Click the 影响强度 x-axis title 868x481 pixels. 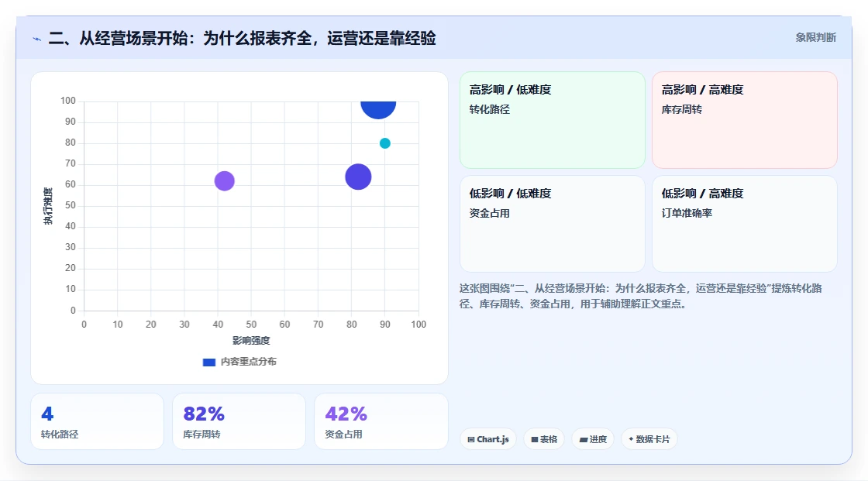[x=251, y=340]
